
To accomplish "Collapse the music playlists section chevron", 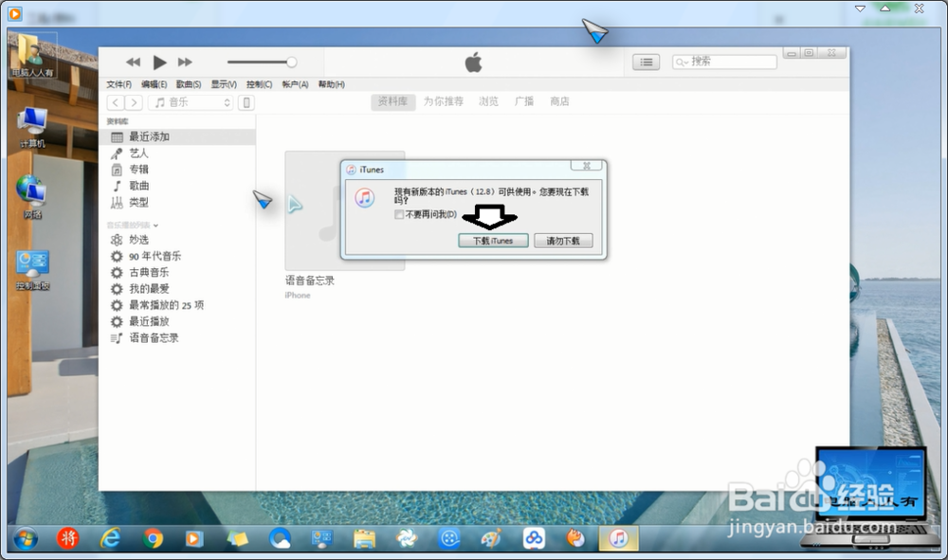I will click(156, 226).
